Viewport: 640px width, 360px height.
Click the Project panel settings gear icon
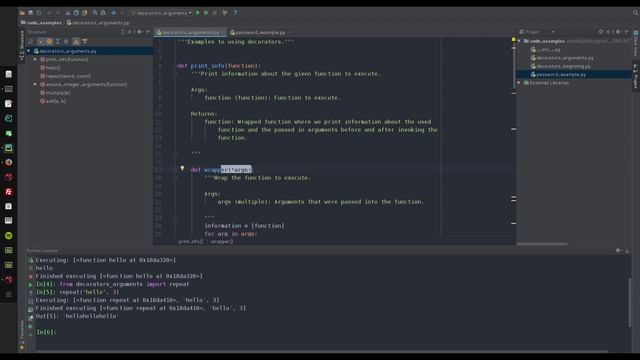tap(618, 32)
